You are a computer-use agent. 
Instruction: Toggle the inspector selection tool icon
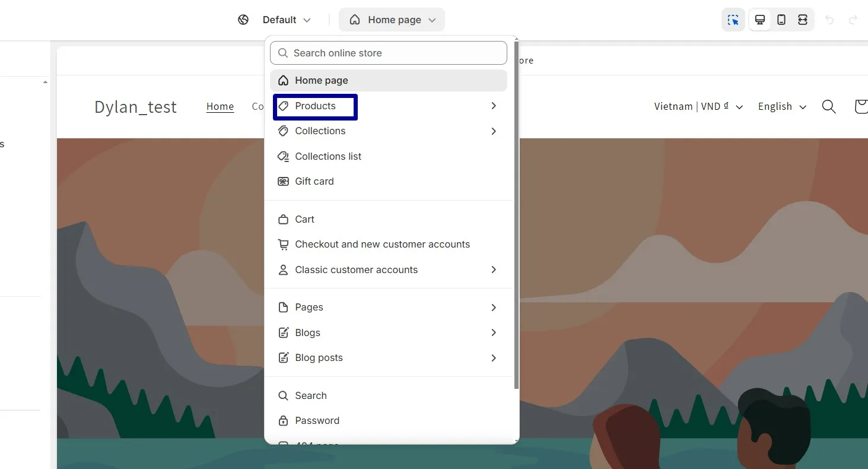[x=733, y=20]
